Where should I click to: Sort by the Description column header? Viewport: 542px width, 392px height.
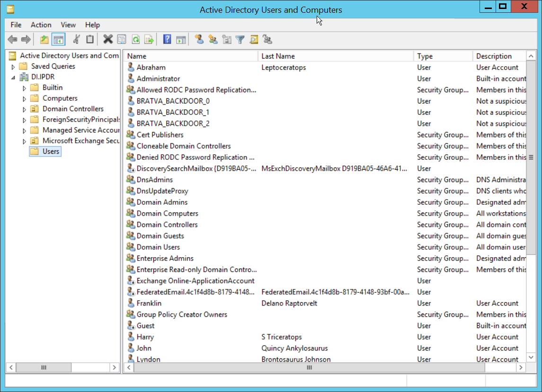(x=499, y=56)
